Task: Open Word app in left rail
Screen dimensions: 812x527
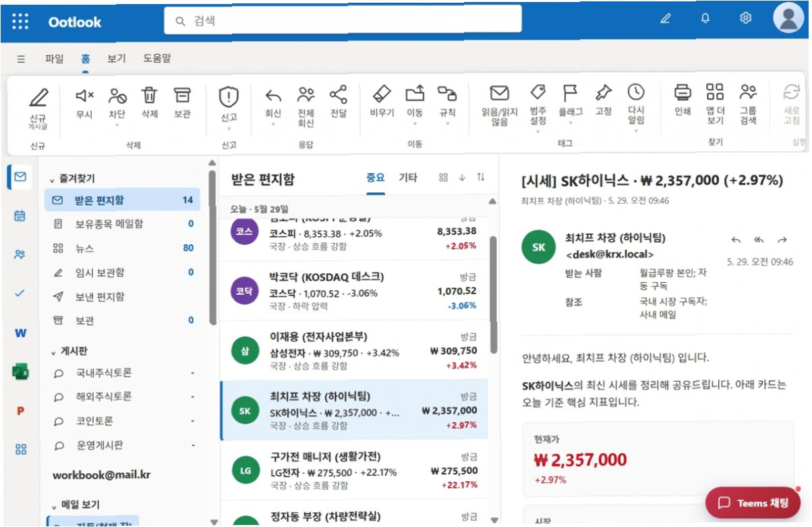Action: pyautogui.click(x=20, y=333)
